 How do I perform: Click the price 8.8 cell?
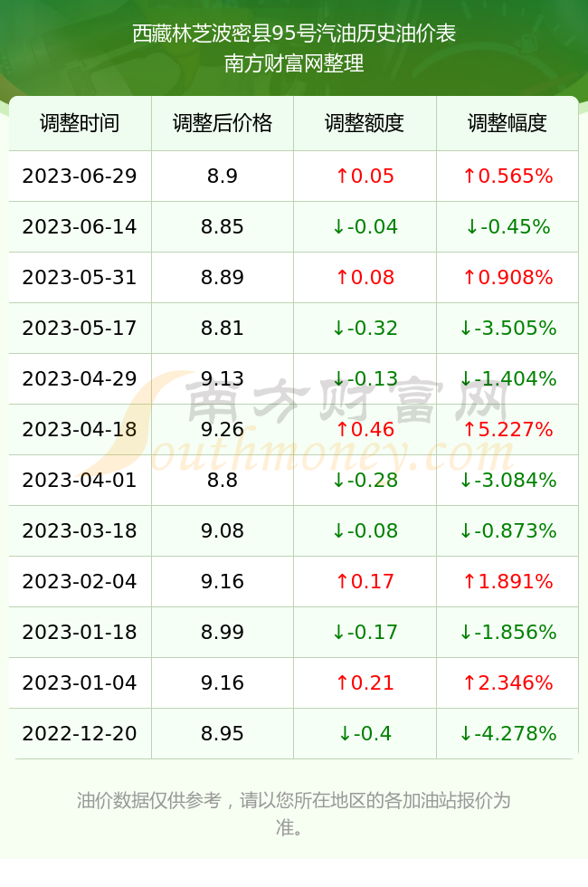pyautogui.click(x=223, y=481)
